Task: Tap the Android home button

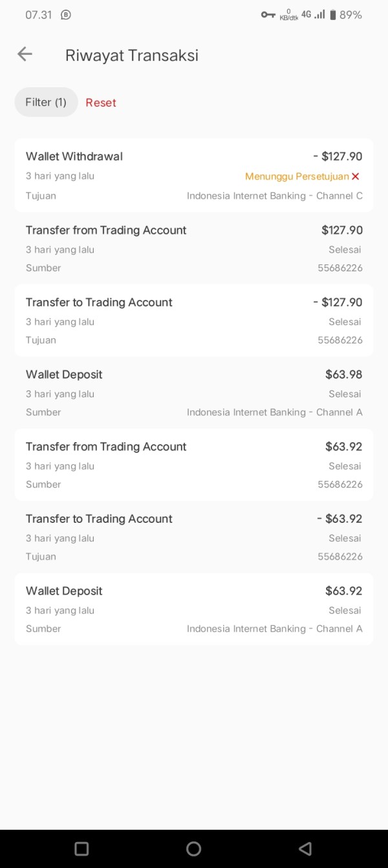Action: (193, 849)
